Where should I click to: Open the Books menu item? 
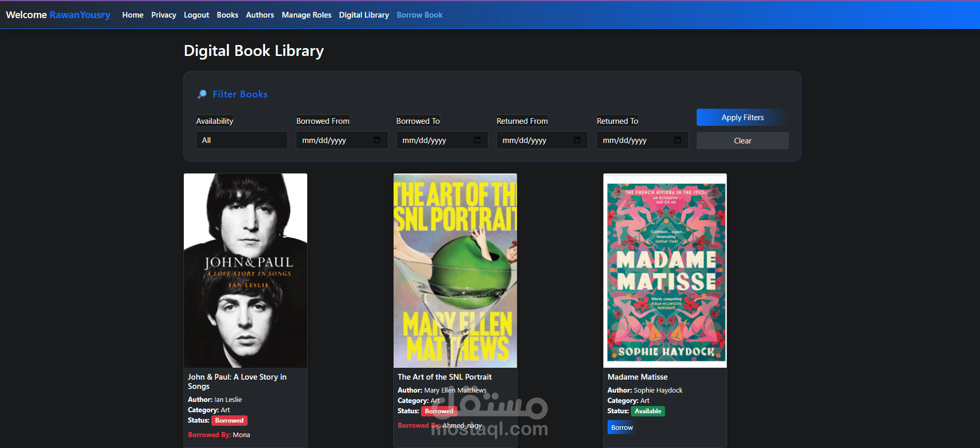[x=227, y=15]
